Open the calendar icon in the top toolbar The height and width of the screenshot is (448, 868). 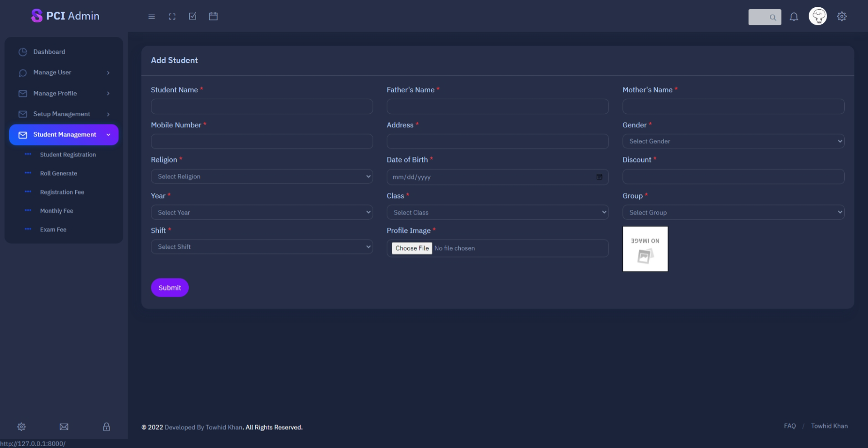tap(213, 16)
